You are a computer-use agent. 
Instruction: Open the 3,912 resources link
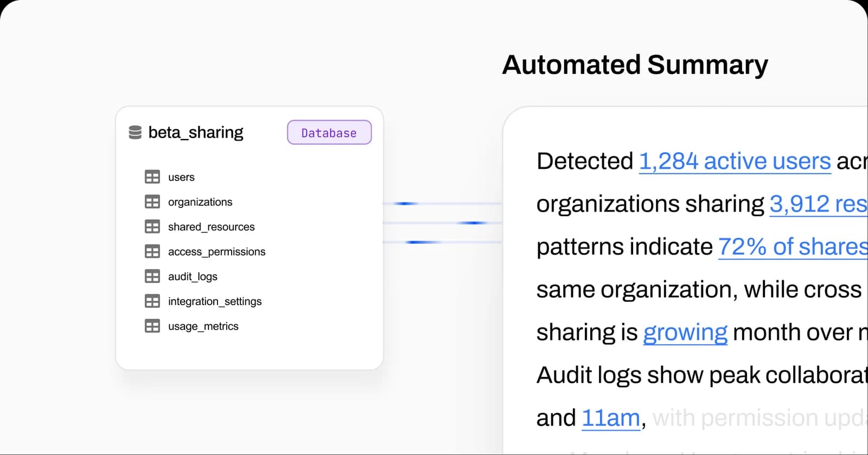(818, 204)
